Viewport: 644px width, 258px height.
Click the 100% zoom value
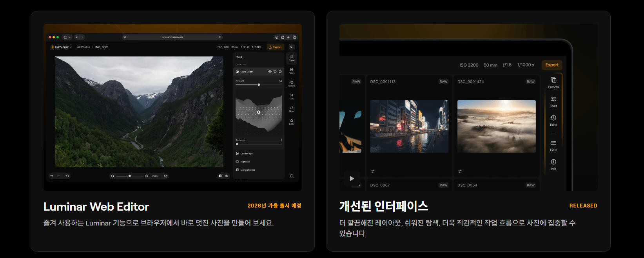pos(155,176)
